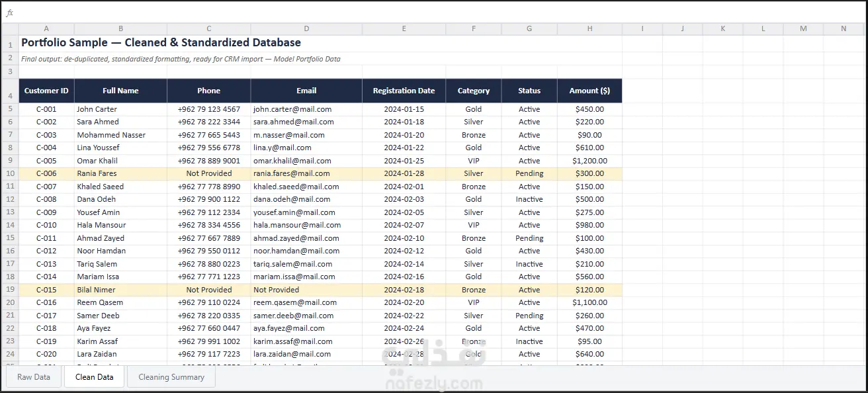868x393 pixels.
Task: Select Pending status for Rania Fares
Action: click(x=529, y=173)
